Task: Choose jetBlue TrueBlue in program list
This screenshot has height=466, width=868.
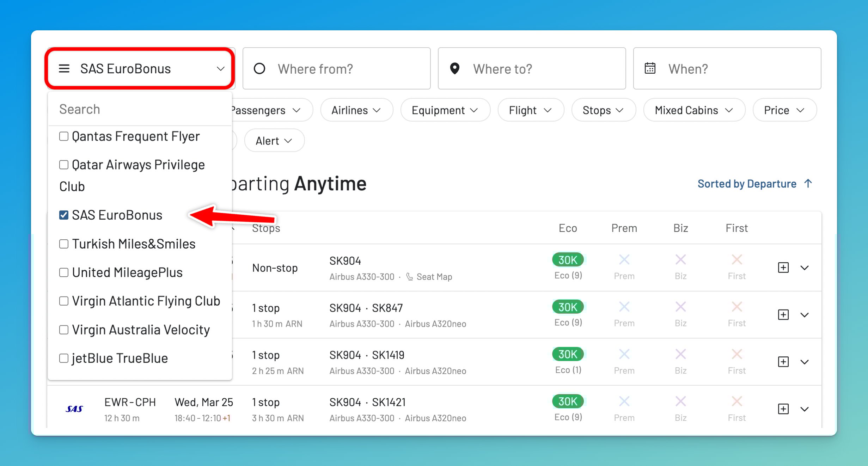Action: click(x=64, y=358)
